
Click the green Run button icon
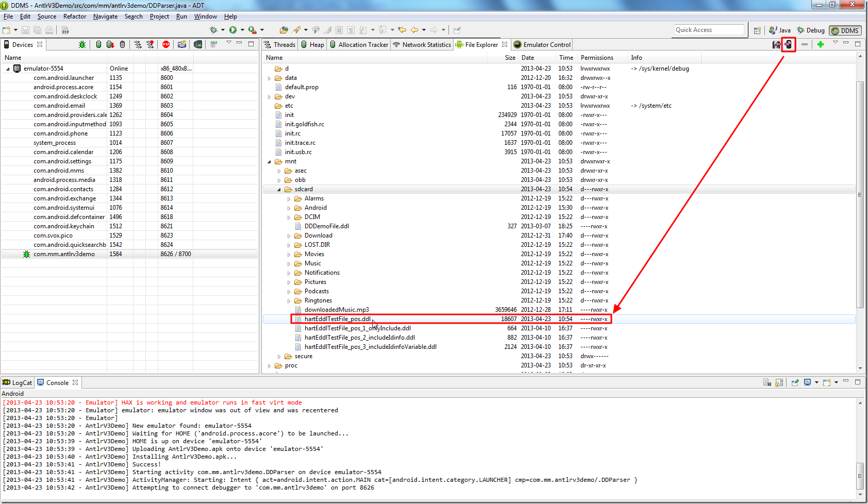click(x=233, y=30)
